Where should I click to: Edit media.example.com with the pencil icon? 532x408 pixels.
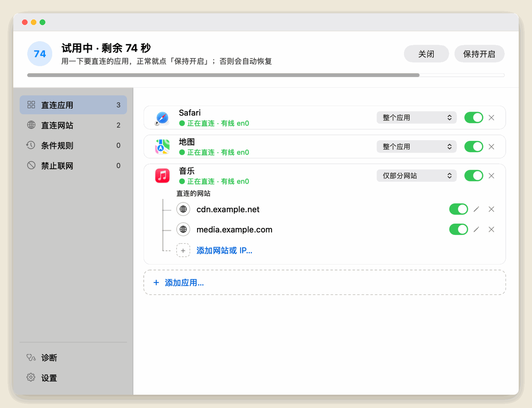pyautogui.click(x=476, y=229)
